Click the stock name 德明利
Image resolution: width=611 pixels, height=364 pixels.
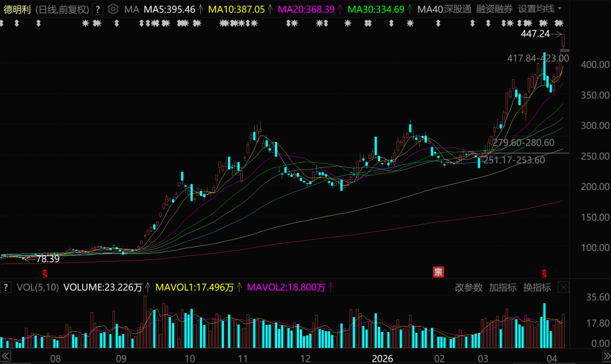click(x=17, y=10)
